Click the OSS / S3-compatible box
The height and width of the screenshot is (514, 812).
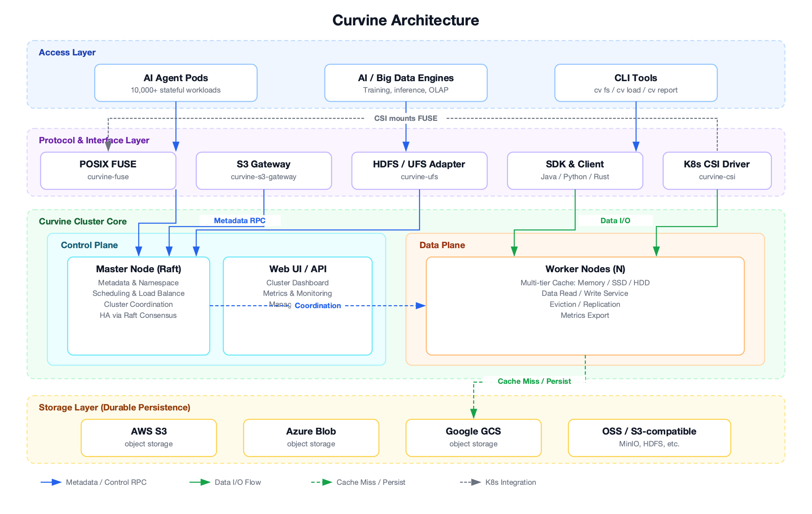click(650, 438)
